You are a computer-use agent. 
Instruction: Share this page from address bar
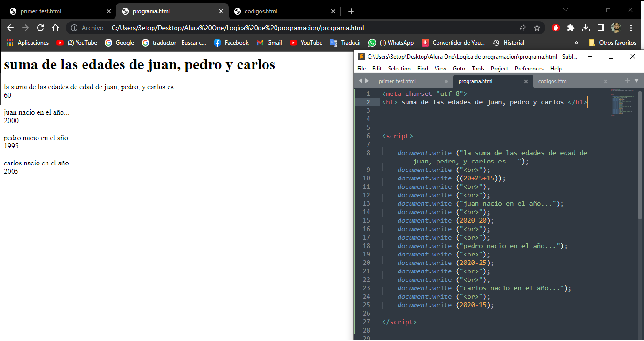(522, 28)
